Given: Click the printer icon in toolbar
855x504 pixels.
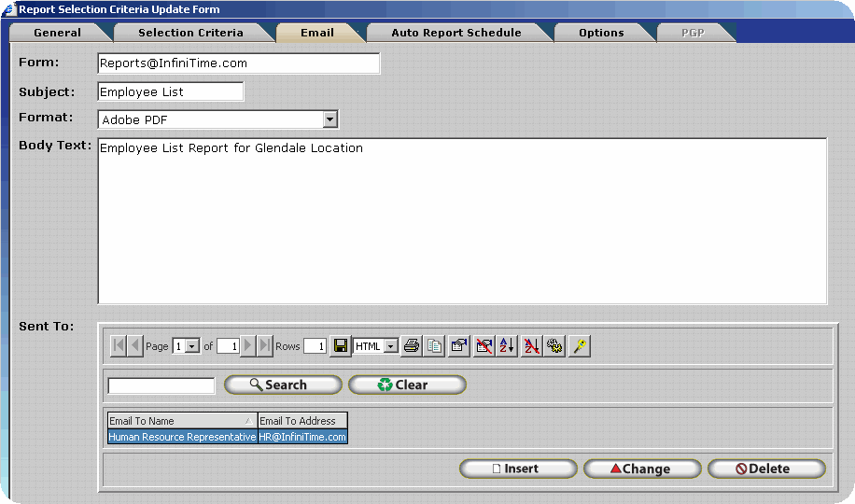Looking at the screenshot, I should pyautogui.click(x=411, y=346).
